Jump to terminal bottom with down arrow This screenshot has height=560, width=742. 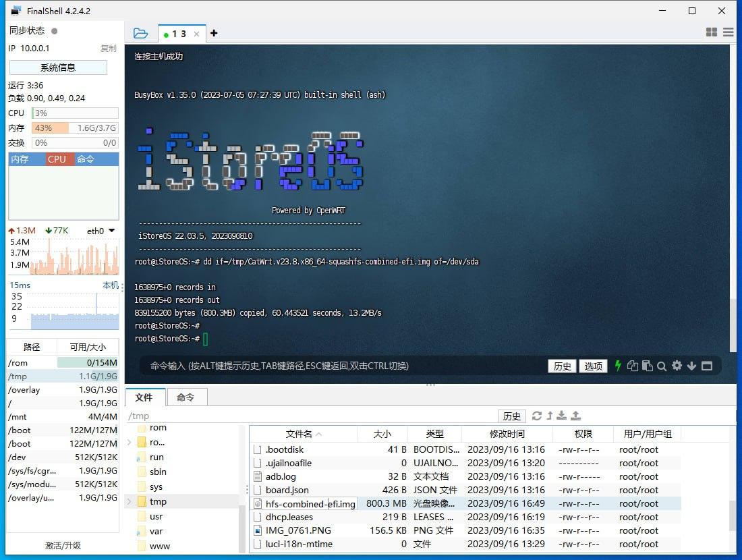[x=692, y=366]
